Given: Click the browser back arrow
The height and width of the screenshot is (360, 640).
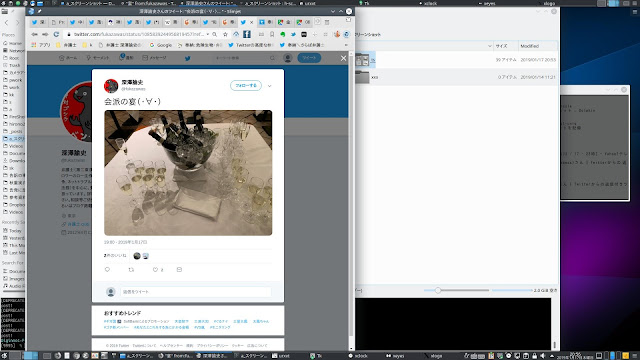Looking at the screenshot, I should [34, 34].
